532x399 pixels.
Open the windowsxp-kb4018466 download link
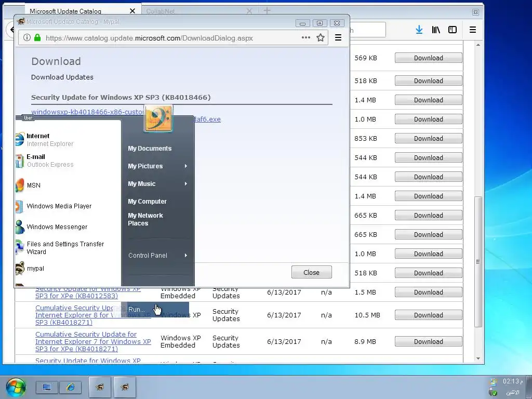pos(87,112)
